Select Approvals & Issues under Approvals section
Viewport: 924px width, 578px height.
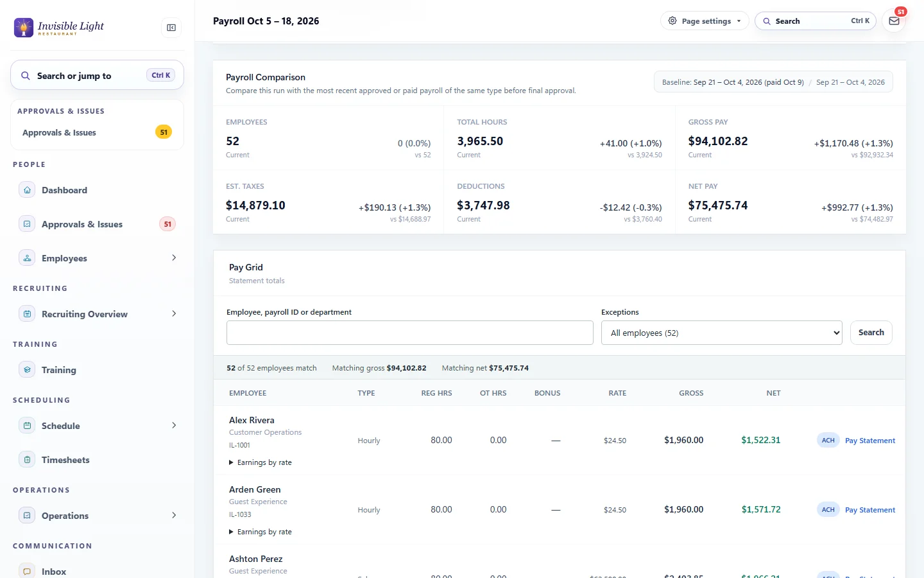98,132
